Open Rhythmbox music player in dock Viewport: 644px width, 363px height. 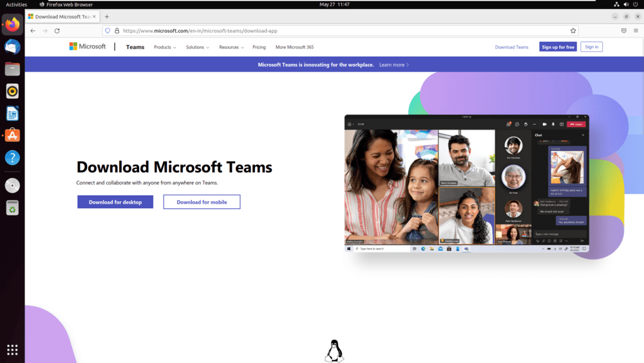click(x=12, y=92)
